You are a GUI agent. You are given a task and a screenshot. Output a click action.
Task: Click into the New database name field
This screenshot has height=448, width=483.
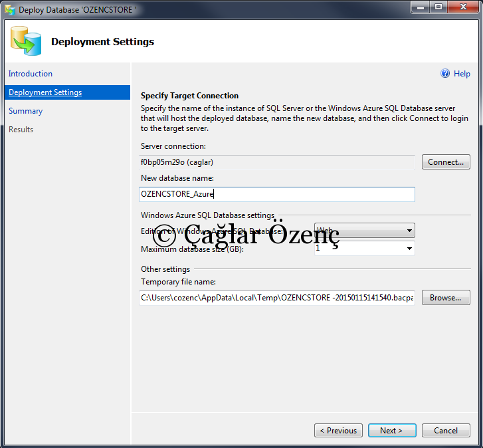(x=276, y=194)
